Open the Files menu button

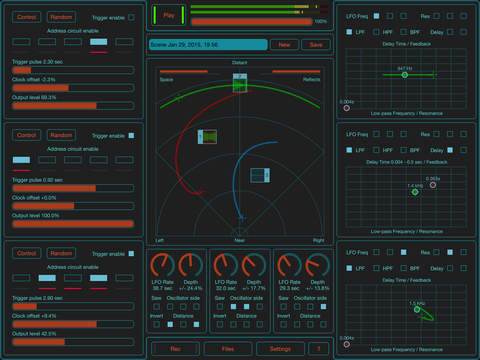(x=228, y=349)
